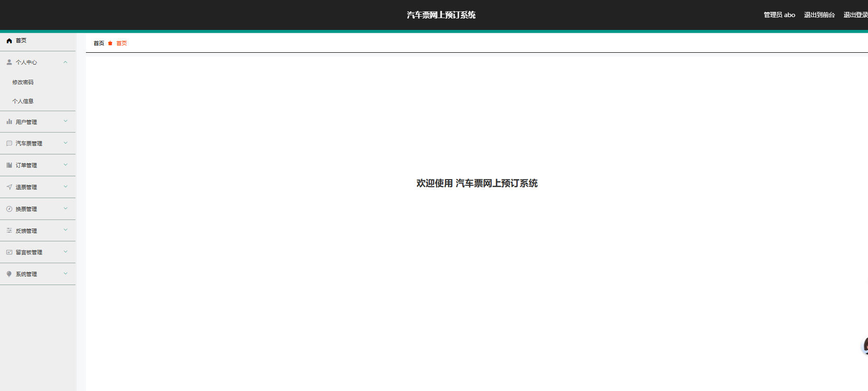Screen dimensions: 868x391
Task: Click the chat bubble icon for 汽车票管理
Action: click(9, 143)
